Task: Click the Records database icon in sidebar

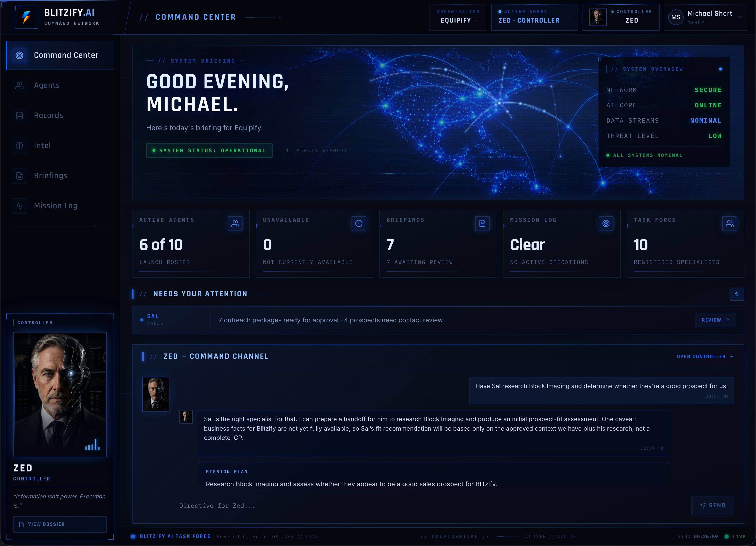Action: tap(19, 115)
